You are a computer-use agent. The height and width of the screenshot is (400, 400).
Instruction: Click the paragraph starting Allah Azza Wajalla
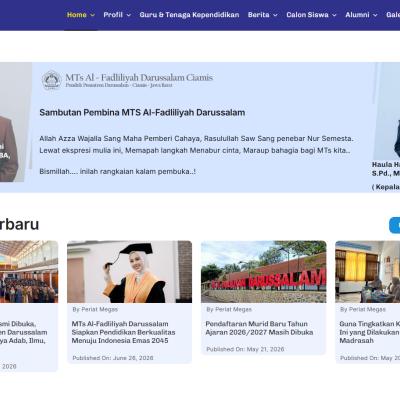click(196, 144)
